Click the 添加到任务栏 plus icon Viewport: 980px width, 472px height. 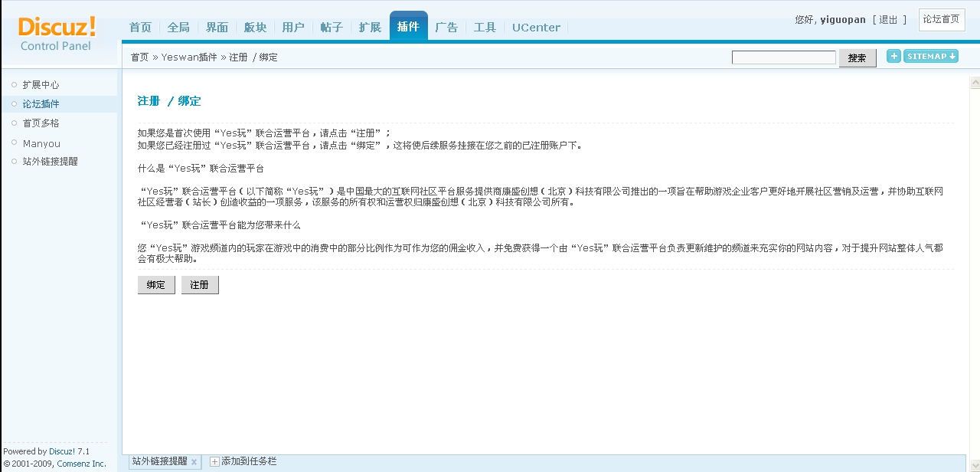pyautogui.click(x=214, y=461)
